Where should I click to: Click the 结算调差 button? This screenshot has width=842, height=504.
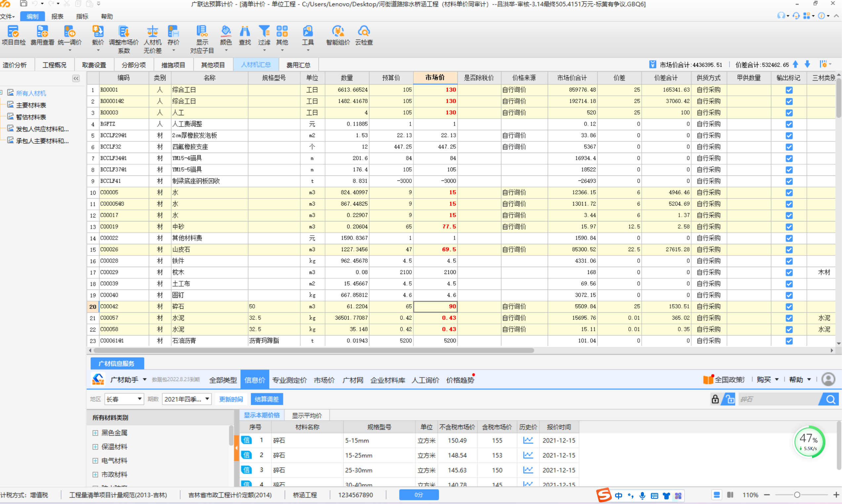[267, 399]
